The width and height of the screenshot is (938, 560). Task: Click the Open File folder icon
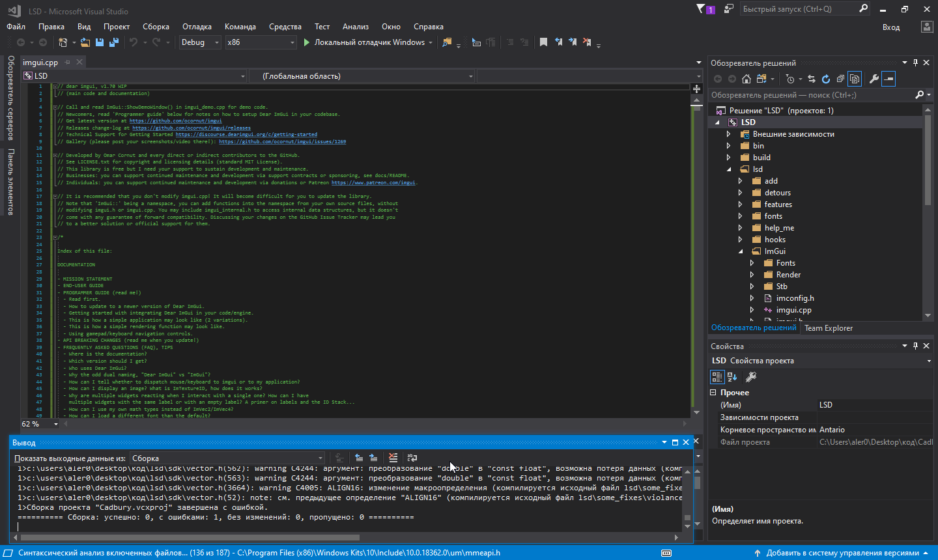tap(85, 42)
